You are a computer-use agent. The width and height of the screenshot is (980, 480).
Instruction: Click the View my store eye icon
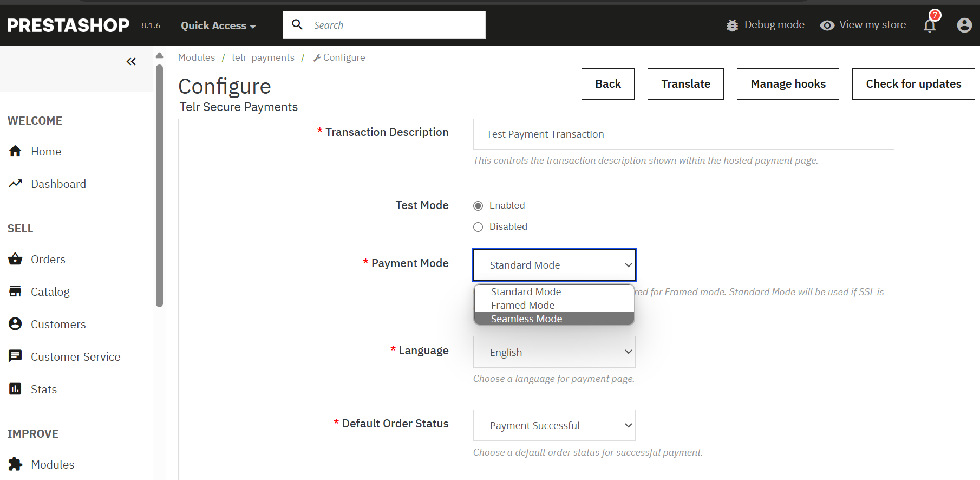click(827, 25)
